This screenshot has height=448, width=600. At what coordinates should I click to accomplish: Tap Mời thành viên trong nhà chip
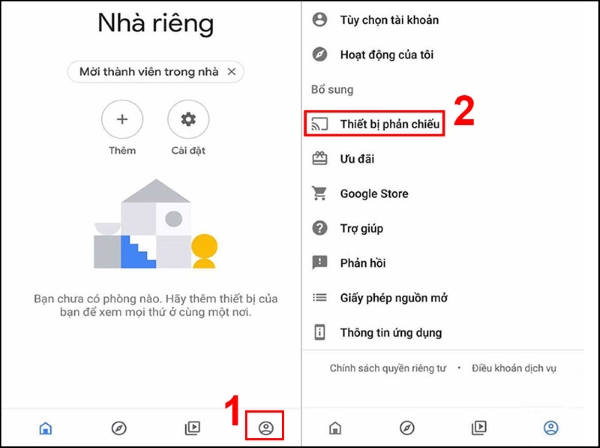[155, 72]
